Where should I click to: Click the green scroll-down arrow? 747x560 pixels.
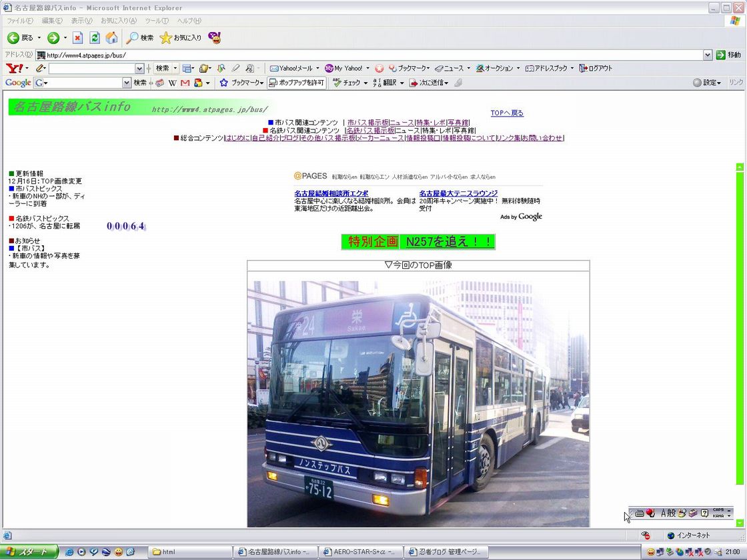coord(740,523)
